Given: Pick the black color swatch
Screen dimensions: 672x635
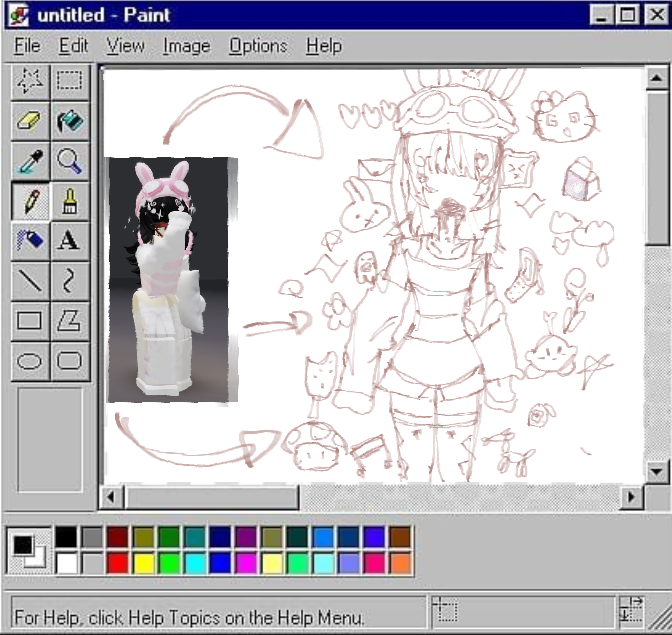Looking at the screenshot, I should (x=66, y=536).
